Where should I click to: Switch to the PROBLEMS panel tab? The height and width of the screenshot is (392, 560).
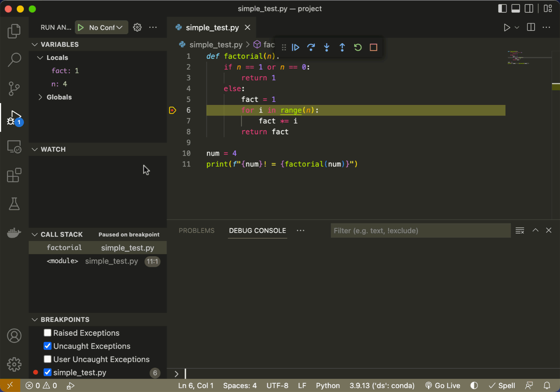(197, 230)
